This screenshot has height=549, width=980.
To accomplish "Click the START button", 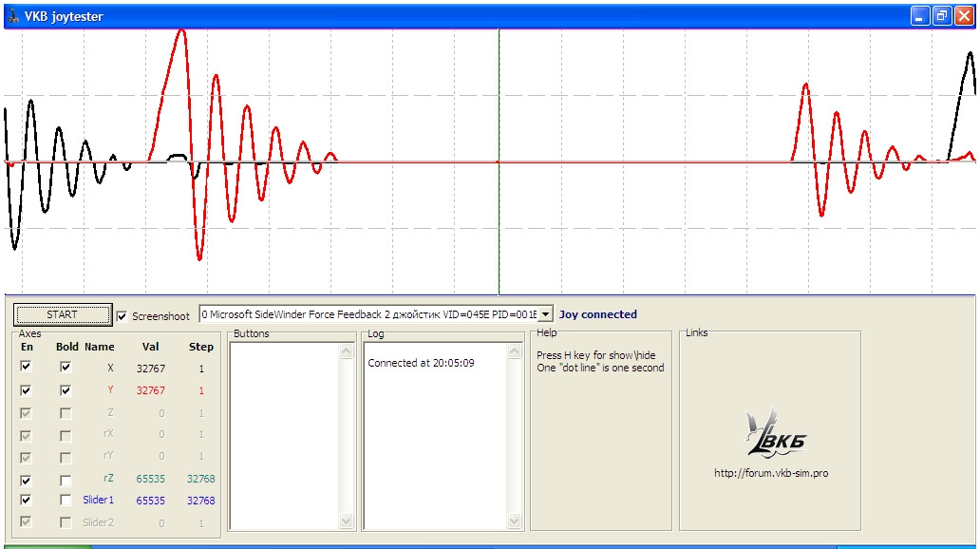I will pyautogui.click(x=62, y=314).
